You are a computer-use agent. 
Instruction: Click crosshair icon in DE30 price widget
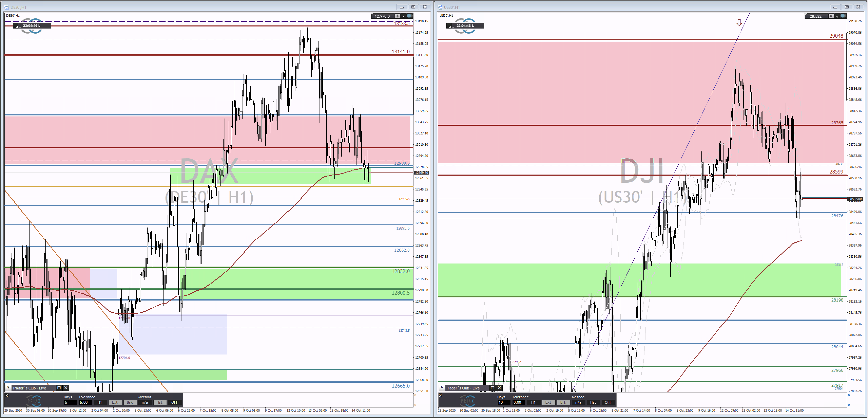(x=398, y=16)
